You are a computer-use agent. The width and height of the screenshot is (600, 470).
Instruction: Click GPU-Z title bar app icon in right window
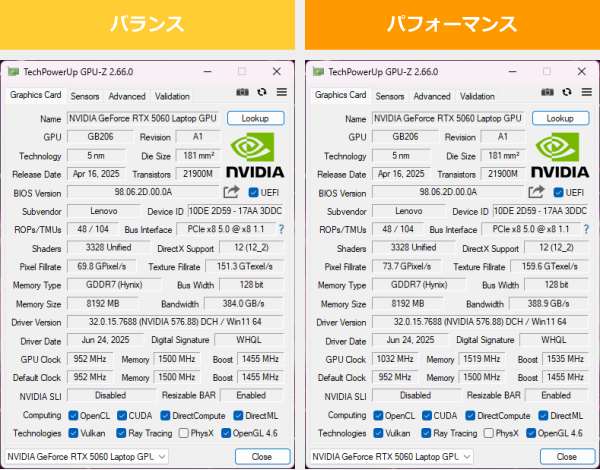(x=318, y=72)
